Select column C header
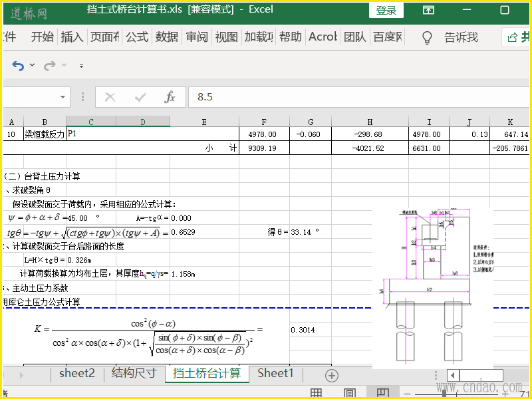Screen dimensions: 532x399 (91, 122)
